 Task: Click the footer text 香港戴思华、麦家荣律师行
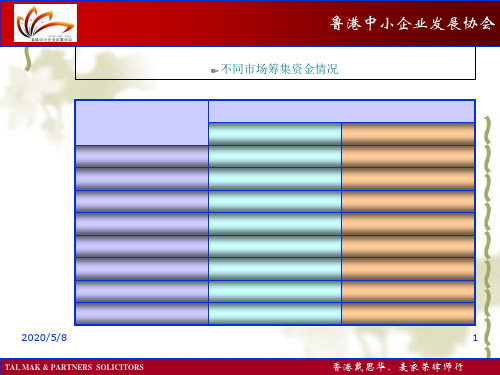pos(398,367)
